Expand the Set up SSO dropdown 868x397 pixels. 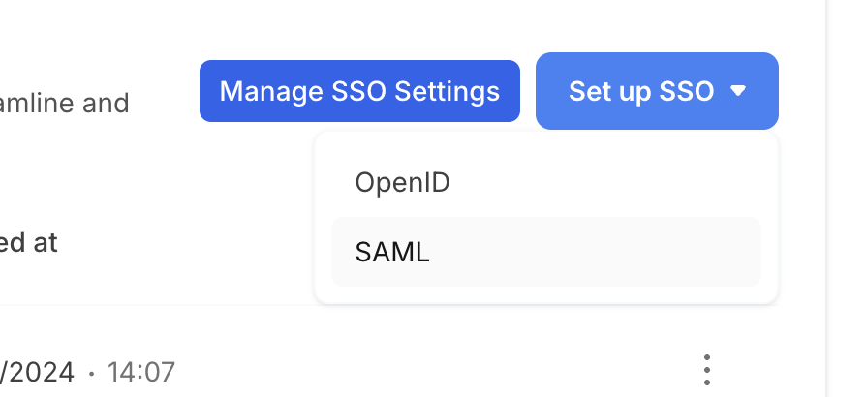[657, 91]
